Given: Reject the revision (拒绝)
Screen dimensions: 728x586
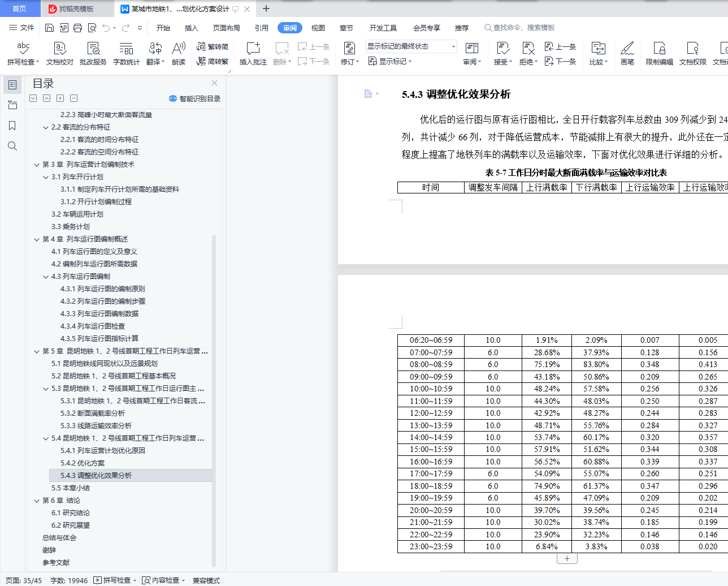Looking at the screenshot, I should click(x=528, y=54).
